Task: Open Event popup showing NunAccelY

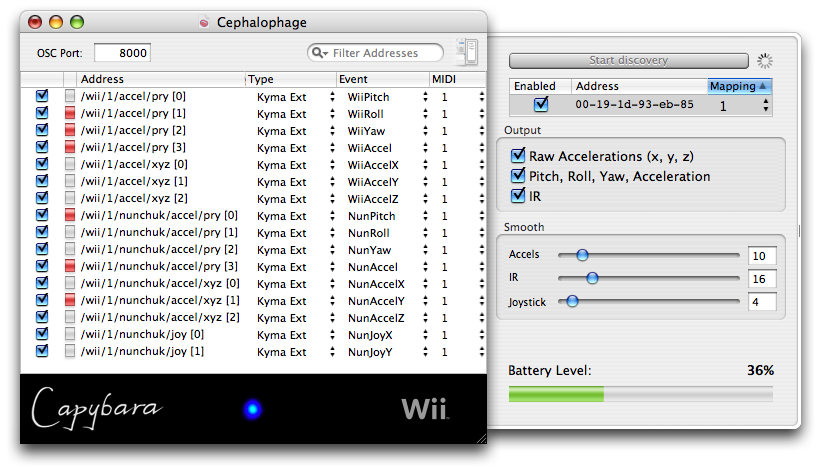Action: pos(387,301)
